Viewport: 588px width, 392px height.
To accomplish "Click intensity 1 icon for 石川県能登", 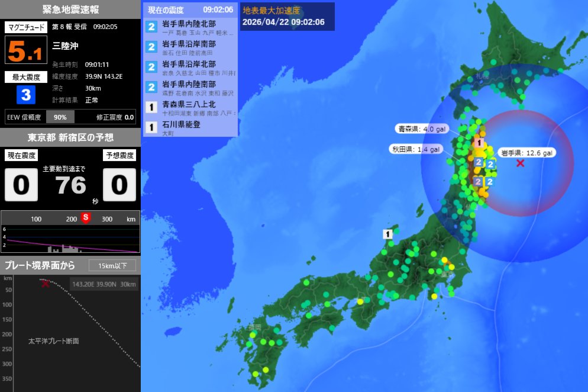I will click(x=151, y=128).
